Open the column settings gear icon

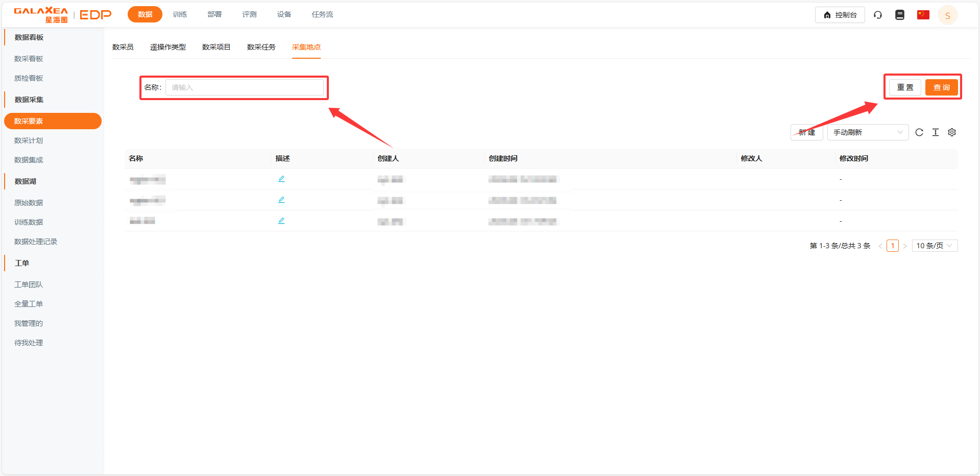pos(951,132)
